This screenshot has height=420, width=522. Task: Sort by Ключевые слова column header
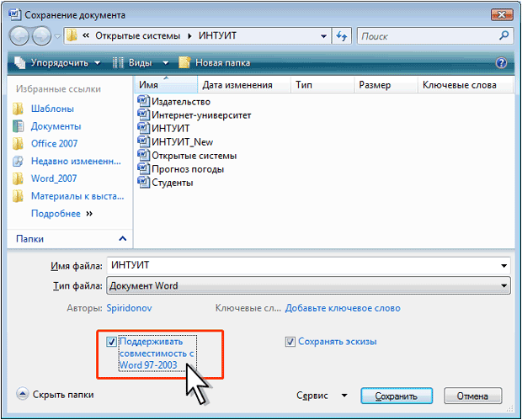(465, 85)
